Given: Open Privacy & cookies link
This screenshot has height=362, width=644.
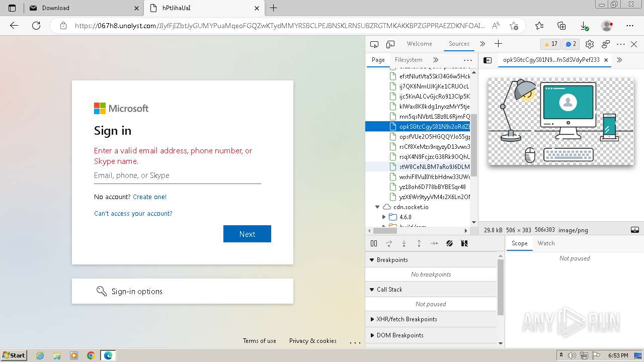Looking at the screenshot, I should click(313, 341).
